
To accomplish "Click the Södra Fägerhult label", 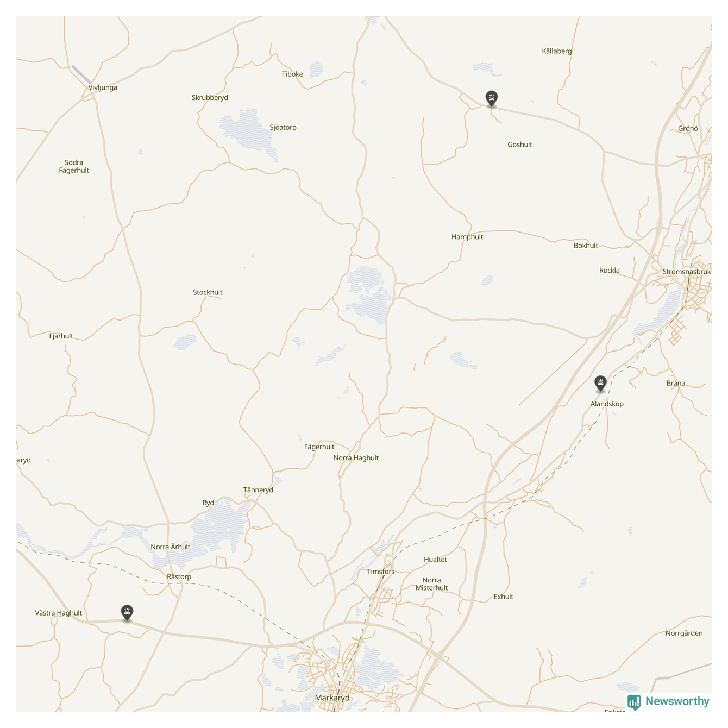I will click(74, 166).
